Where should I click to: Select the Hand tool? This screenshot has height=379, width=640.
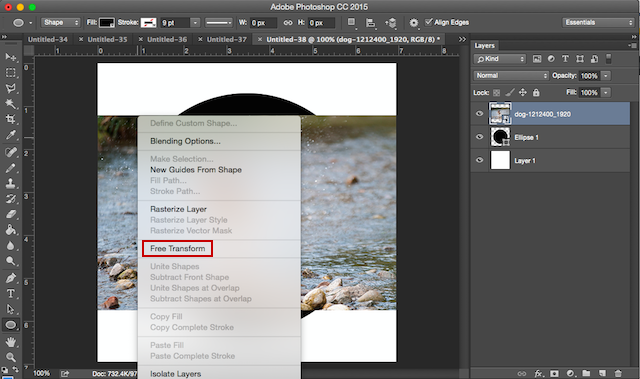[11, 342]
